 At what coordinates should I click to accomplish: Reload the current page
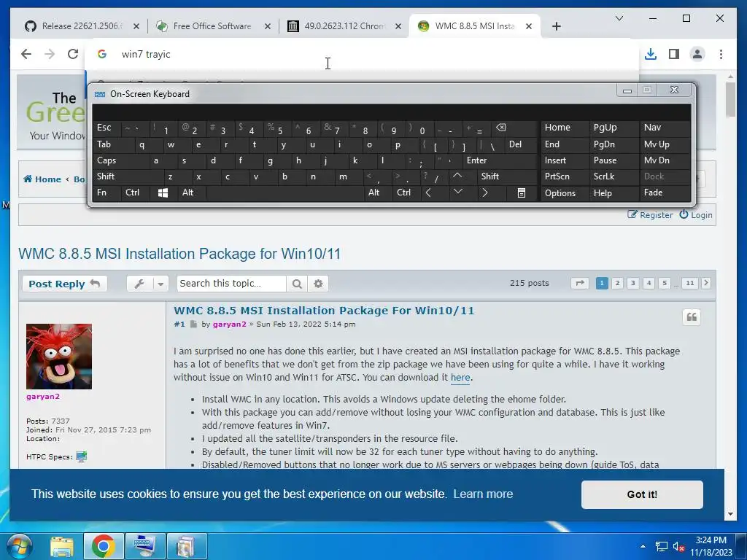72,54
